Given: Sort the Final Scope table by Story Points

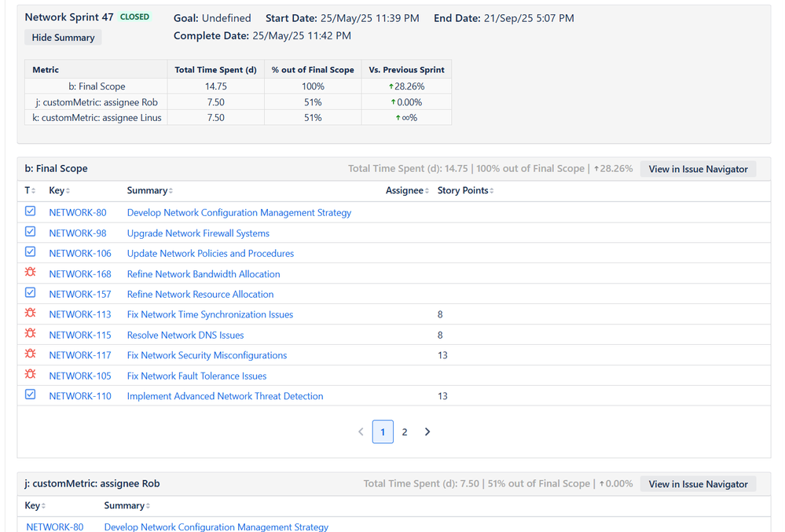Looking at the screenshot, I should [465, 191].
